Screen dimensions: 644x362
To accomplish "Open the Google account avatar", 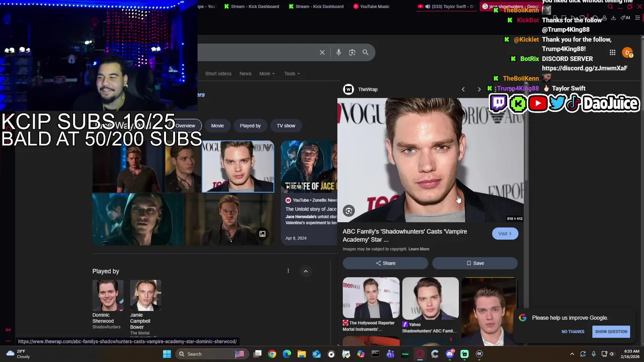I will pyautogui.click(x=627, y=53).
